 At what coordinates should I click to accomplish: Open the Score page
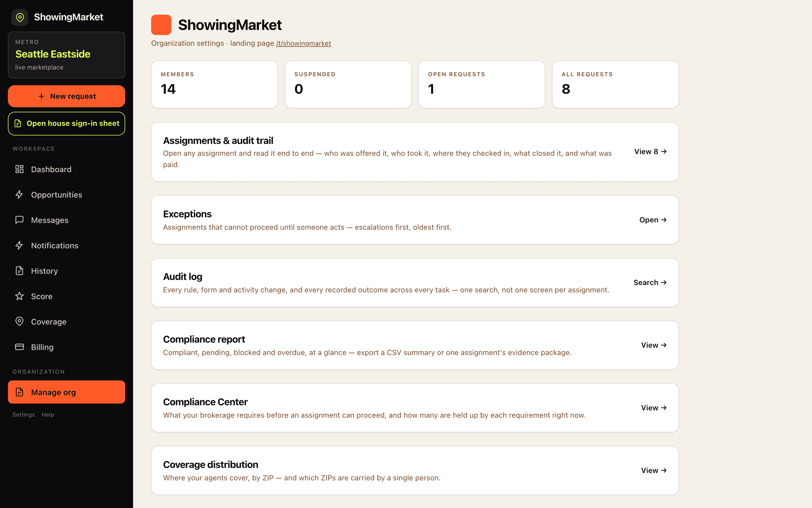click(67, 296)
